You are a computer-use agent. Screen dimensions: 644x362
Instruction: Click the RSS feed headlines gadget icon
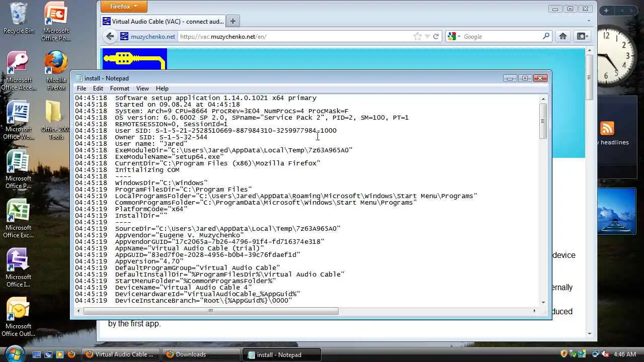click(x=607, y=128)
